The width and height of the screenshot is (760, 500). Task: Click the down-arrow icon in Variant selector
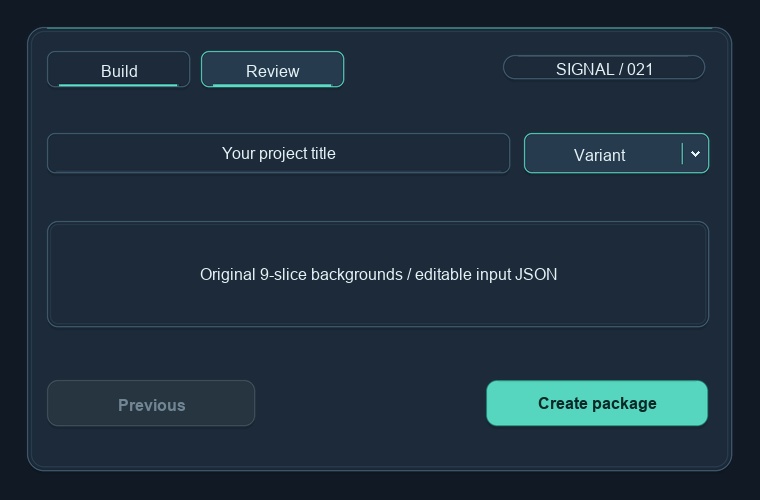[x=695, y=154]
